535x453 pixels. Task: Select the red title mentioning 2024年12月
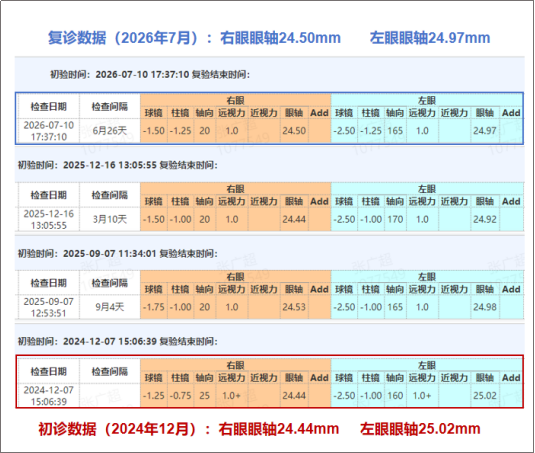pyautogui.click(x=259, y=429)
